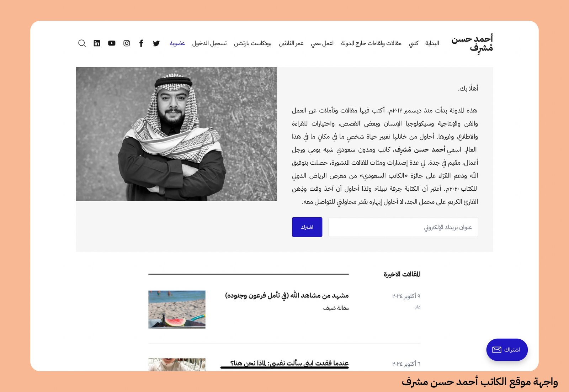Image resolution: width=569 pixels, height=392 pixels.
Task: Open بودكاست بارتشن from navigation
Action: (x=252, y=43)
